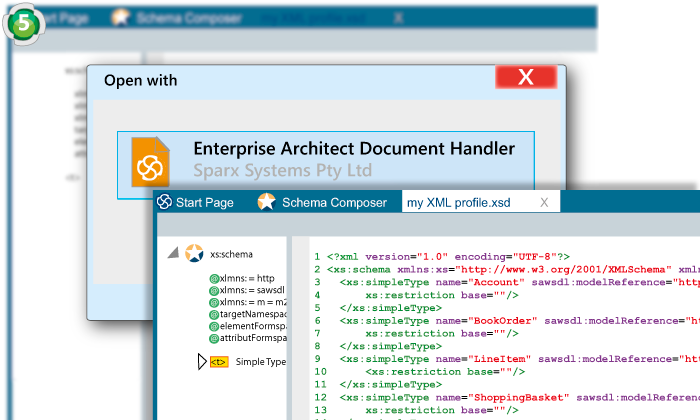This screenshot has width=700, height=420.
Task: Click the xs:schema root node star icon
Action: tap(194, 254)
